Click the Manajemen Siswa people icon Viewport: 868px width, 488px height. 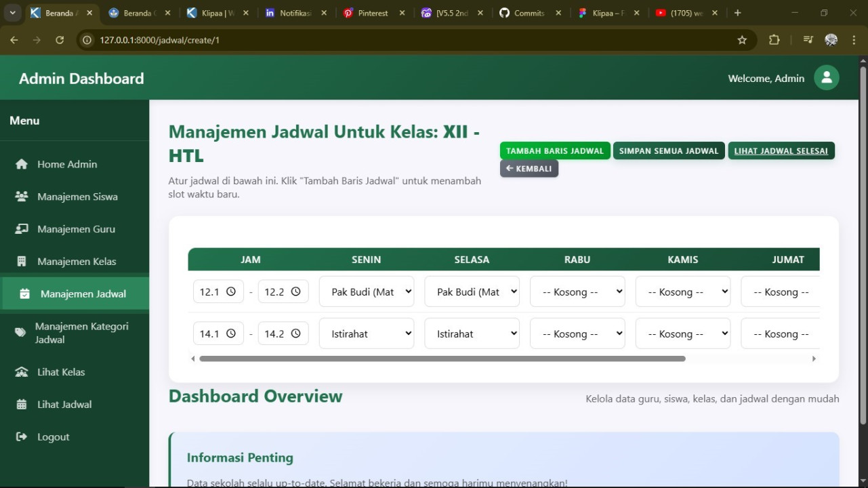click(x=22, y=197)
